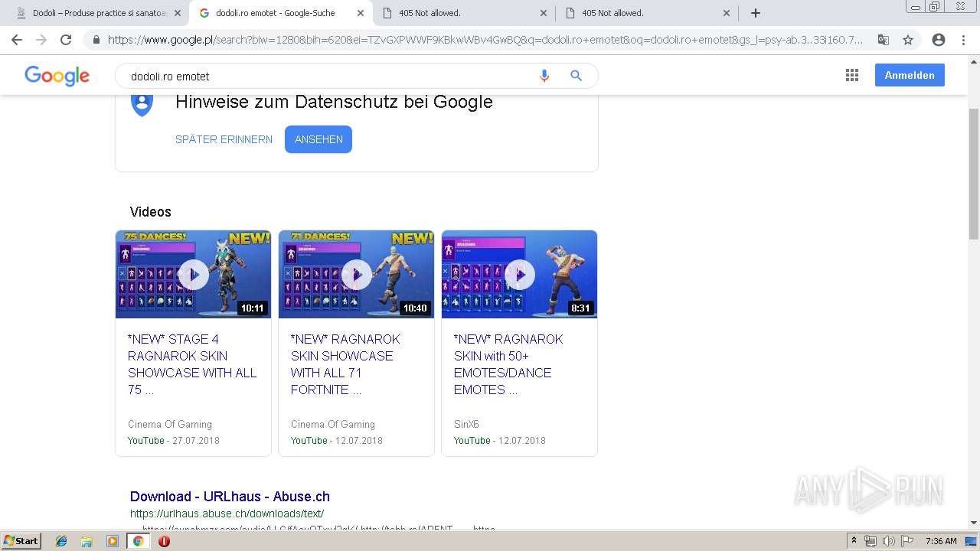Show hidden tray icons arrow

[854, 541]
